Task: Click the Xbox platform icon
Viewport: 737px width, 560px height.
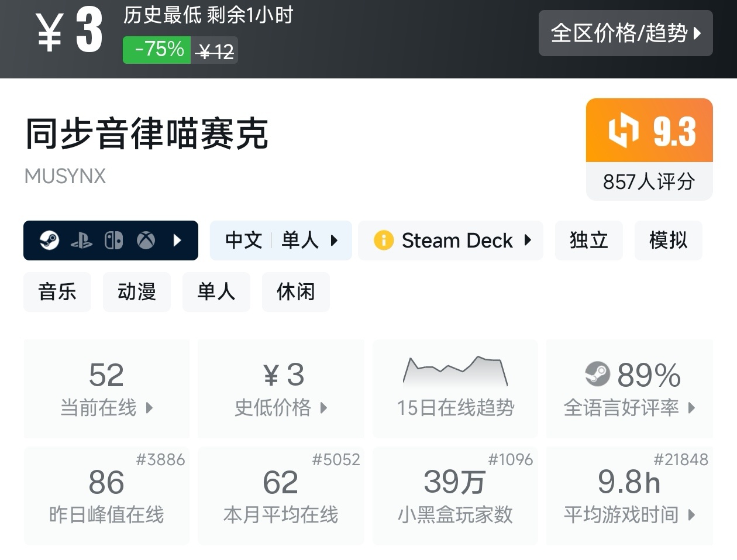Action: click(146, 241)
